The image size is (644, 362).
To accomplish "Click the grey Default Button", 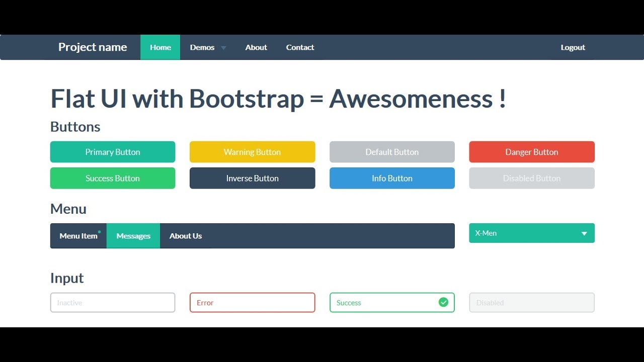I will pos(392,152).
